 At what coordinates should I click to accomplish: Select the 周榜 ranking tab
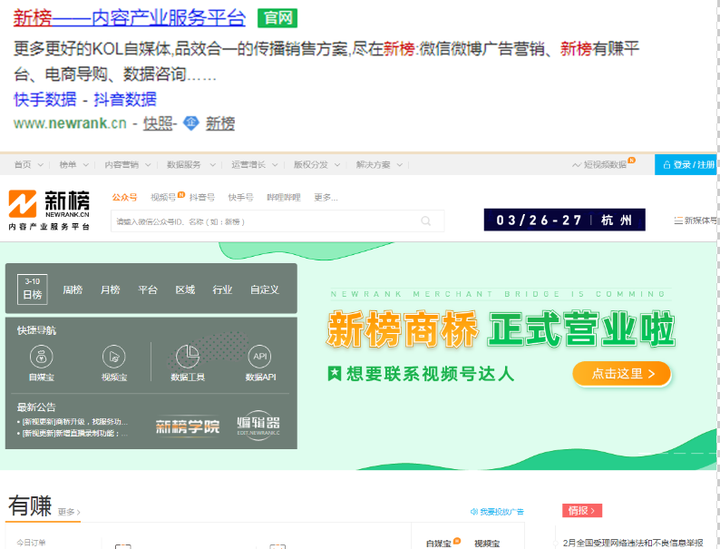coord(72,290)
